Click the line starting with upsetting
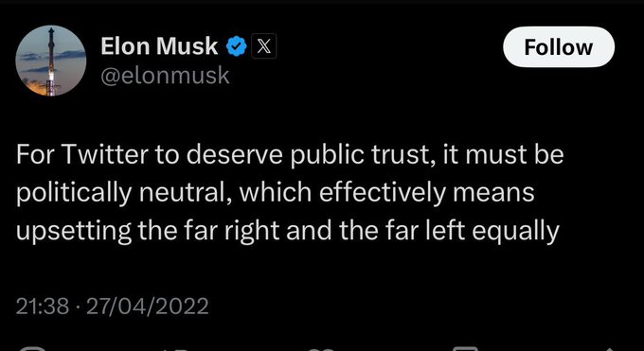644x351 pixels. (x=288, y=231)
